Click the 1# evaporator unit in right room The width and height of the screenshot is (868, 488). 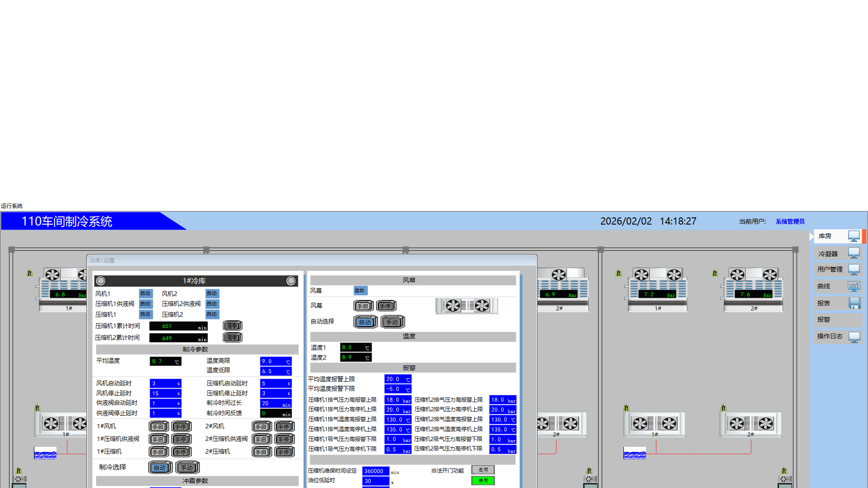tap(657, 289)
